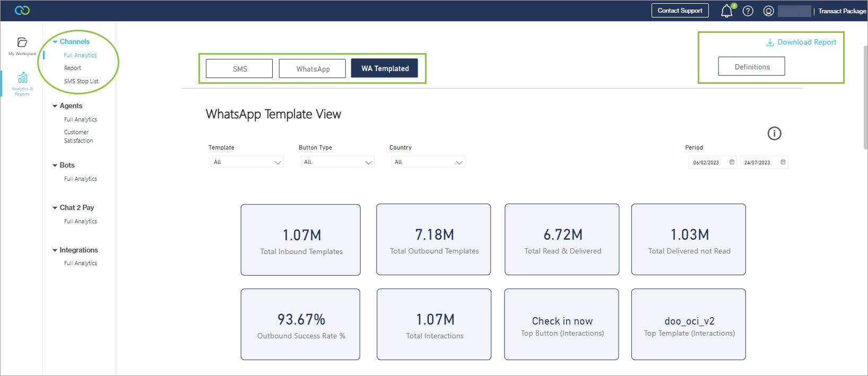868x376 pixels.
Task: Open SMS Stop List under Channels
Action: [81, 81]
